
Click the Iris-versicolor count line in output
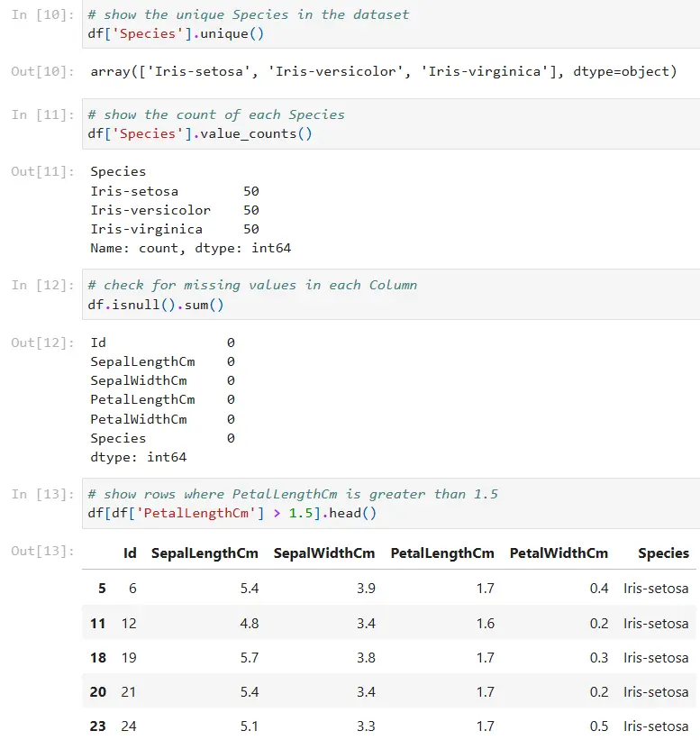click(x=175, y=210)
